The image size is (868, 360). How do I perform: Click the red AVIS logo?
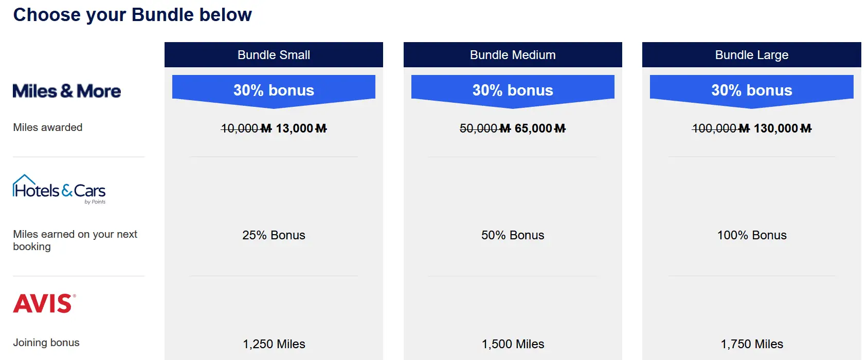coord(44,304)
